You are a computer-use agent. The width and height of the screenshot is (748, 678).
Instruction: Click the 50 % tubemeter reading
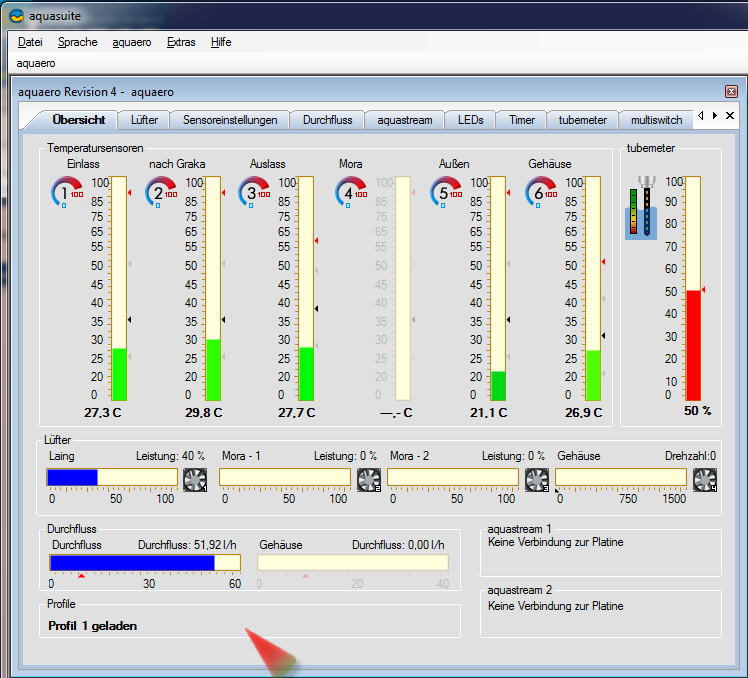point(697,411)
